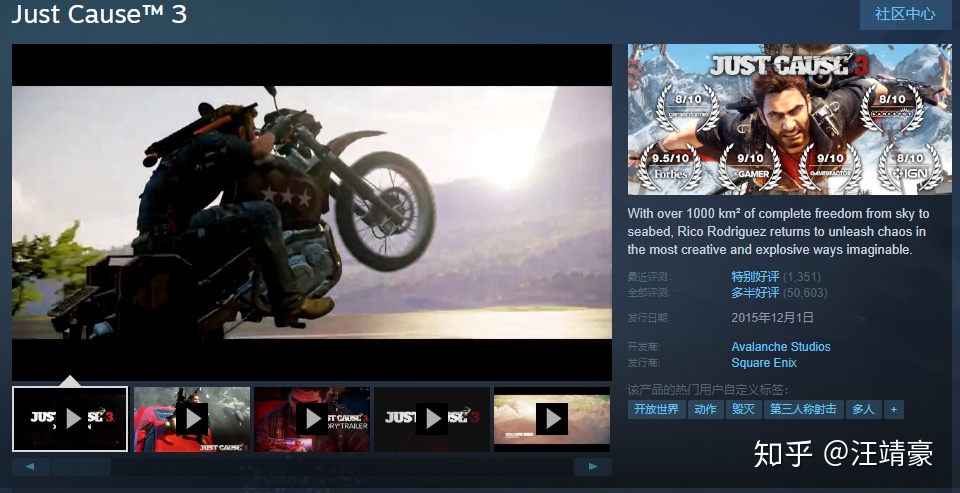
Task: Open publisher Square Enix link
Action: click(x=763, y=363)
